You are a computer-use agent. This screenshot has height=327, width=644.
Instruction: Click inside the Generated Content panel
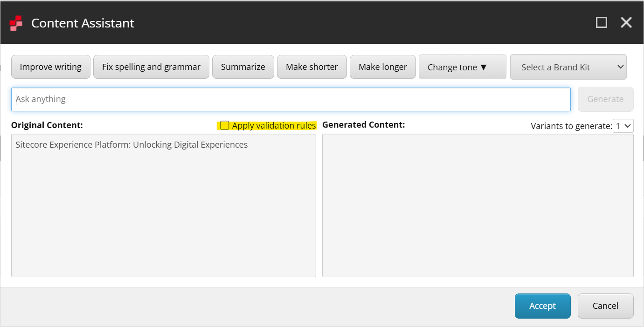pos(478,205)
